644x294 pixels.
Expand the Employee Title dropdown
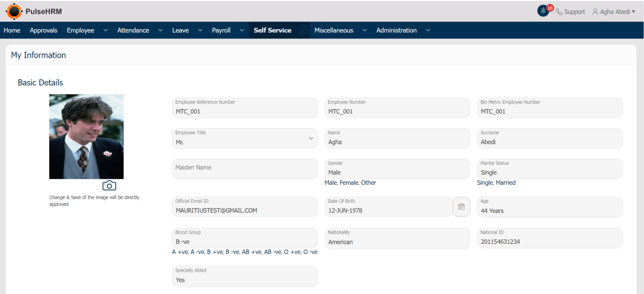311,138
